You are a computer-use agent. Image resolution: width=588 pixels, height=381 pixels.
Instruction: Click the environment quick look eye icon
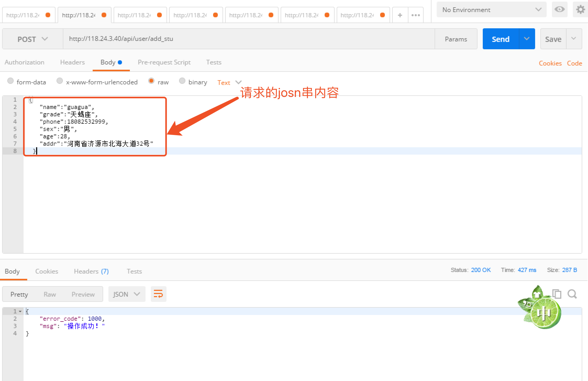click(559, 10)
